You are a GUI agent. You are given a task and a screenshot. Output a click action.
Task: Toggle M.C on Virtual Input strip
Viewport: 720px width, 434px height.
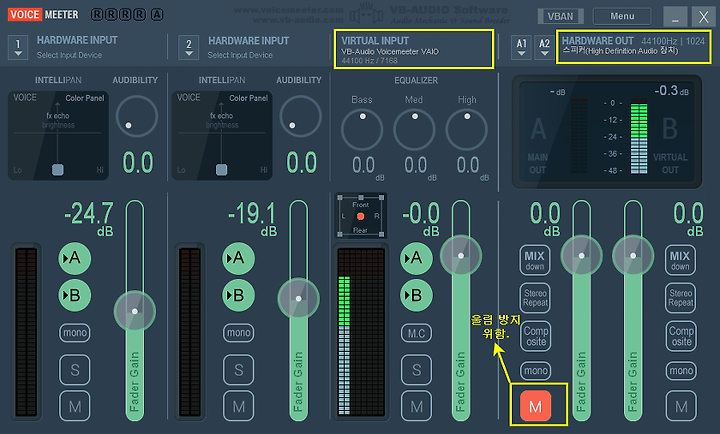point(416,333)
